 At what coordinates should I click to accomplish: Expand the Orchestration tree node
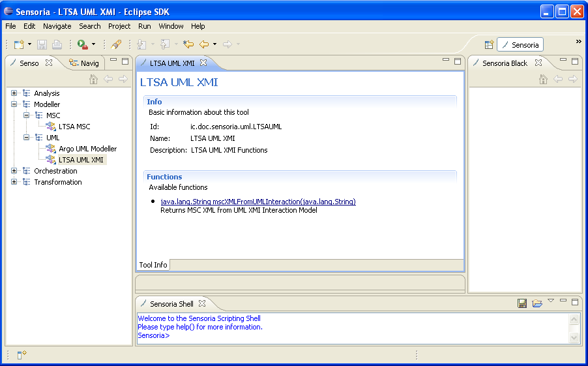[14, 171]
